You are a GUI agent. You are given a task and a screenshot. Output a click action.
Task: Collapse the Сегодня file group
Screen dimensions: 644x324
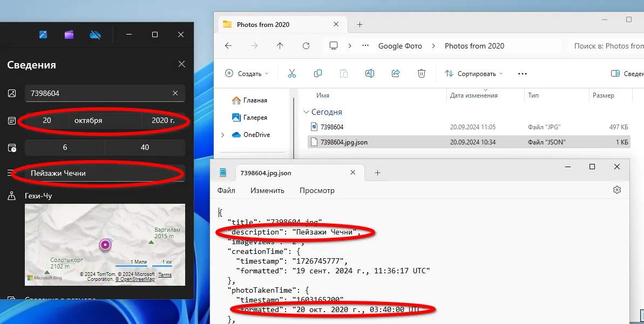point(306,112)
